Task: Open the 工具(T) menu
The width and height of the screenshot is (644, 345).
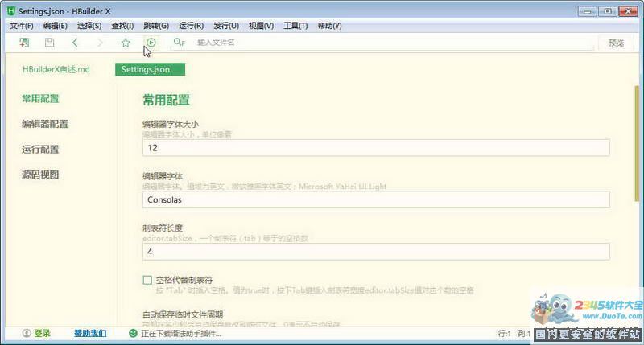Action: click(295, 26)
